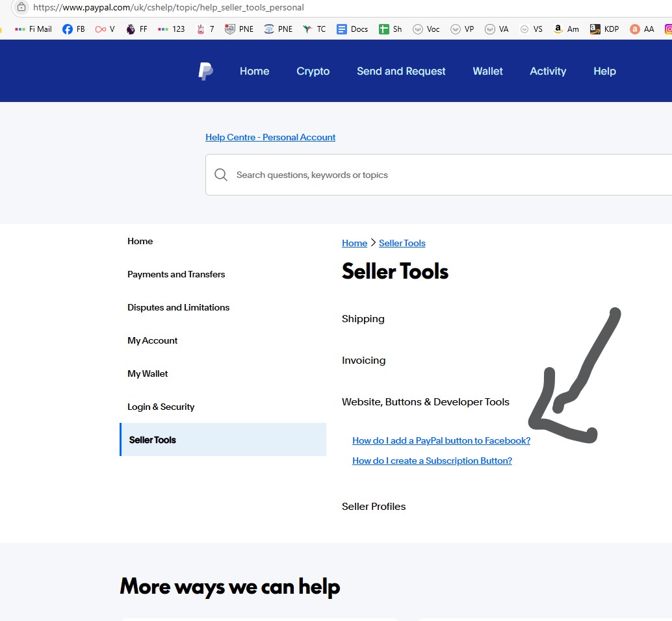
Task: Open the Fi Mail bookmark
Action: point(33,29)
